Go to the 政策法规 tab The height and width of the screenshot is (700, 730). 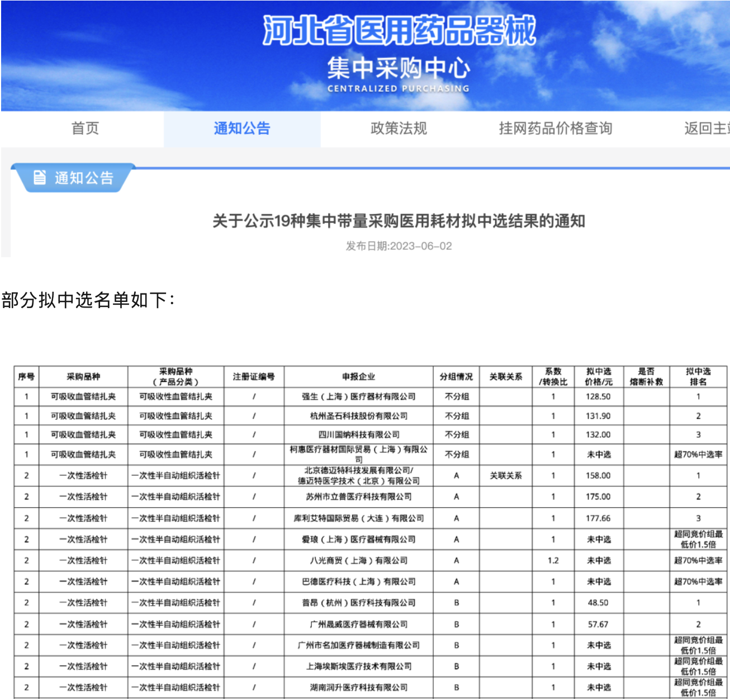coord(399,129)
